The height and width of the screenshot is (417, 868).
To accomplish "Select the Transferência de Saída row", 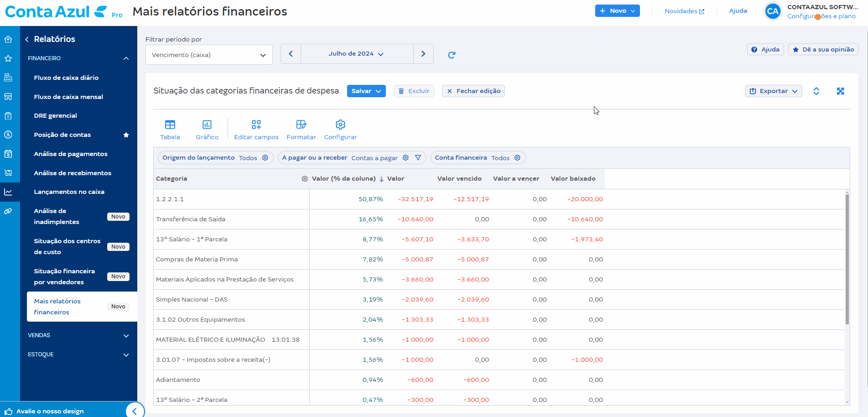I will [x=499, y=219].
